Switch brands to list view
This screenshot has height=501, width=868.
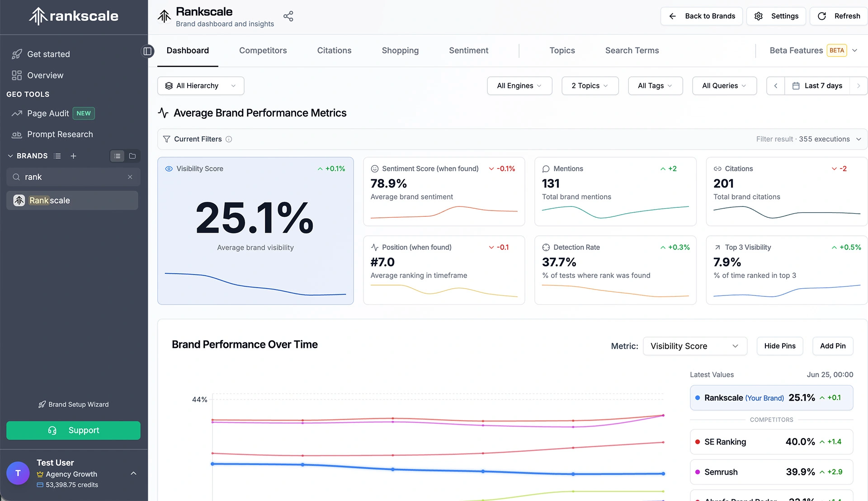118,156
